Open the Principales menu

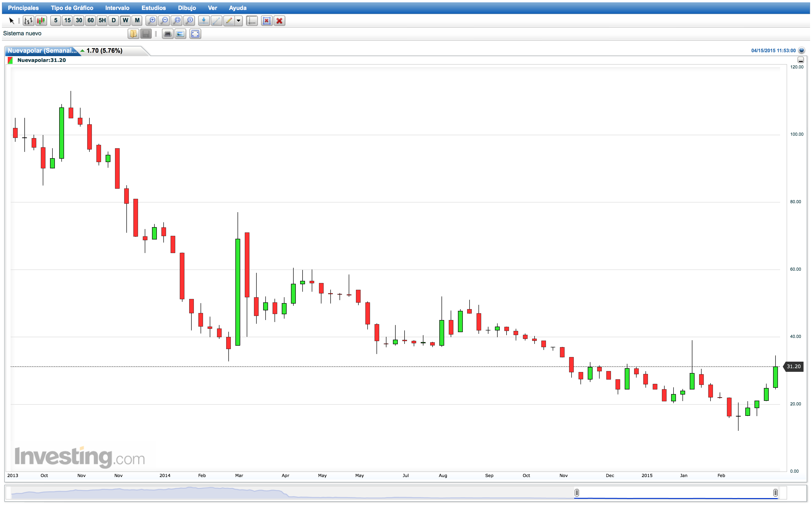[23, 8]
